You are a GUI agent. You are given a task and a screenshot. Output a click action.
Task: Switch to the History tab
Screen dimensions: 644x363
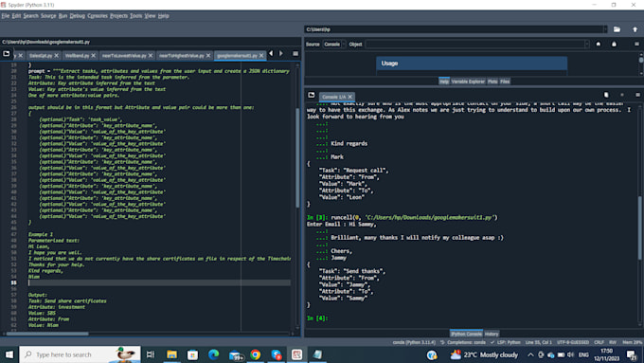pos(492,334)
